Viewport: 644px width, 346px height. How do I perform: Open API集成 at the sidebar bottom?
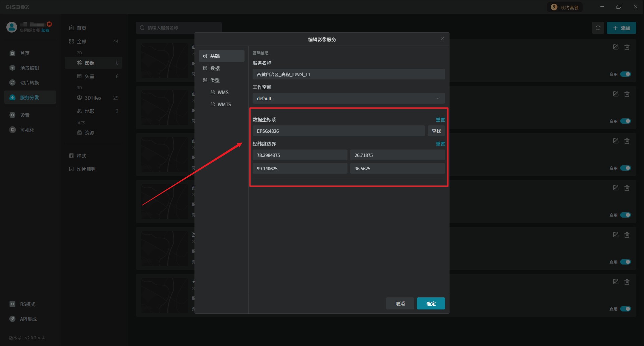tap(28, 319)
